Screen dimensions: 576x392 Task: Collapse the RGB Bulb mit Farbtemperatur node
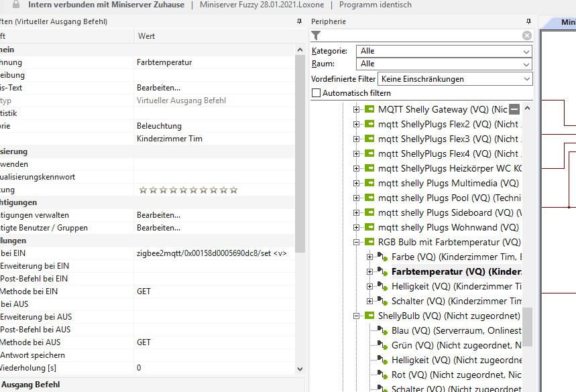tap(356, 242)
